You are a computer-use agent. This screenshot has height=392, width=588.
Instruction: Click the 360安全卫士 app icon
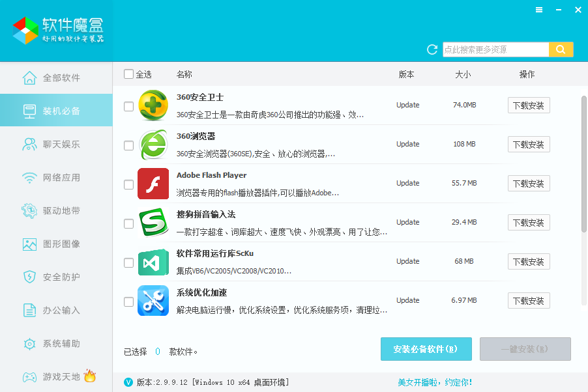coord(153,105)
